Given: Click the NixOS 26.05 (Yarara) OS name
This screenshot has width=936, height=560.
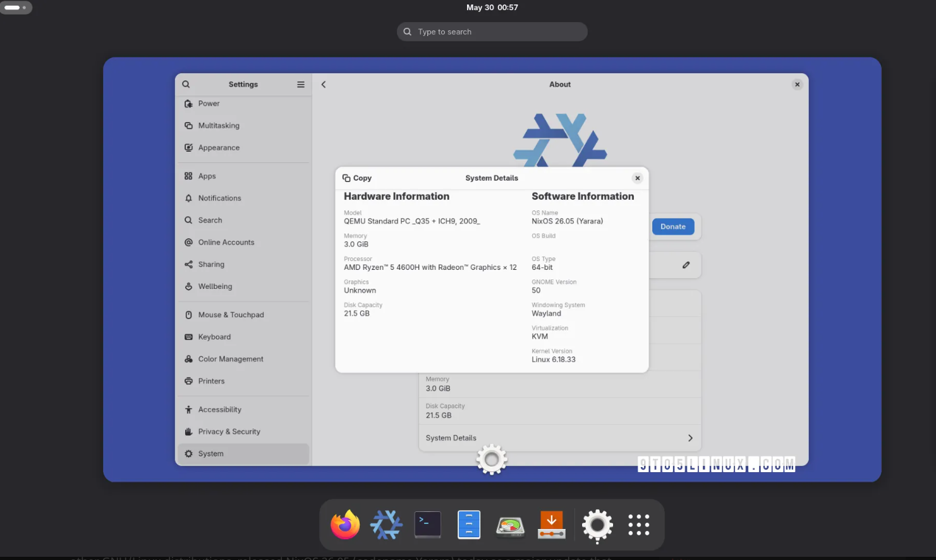Looking at the screenshot, I should [568, 221].
